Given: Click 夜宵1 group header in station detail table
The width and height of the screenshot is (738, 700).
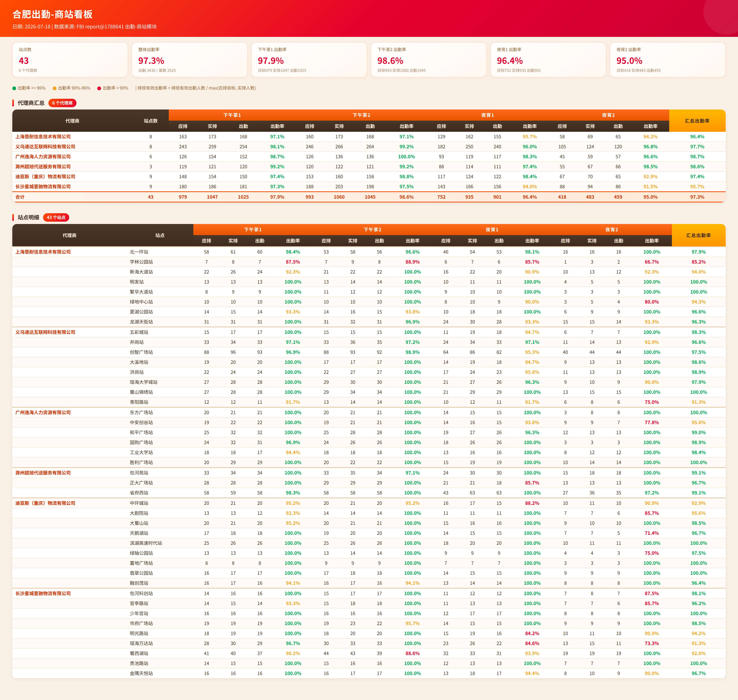Looking at the screenshot, I should (492, 230).
